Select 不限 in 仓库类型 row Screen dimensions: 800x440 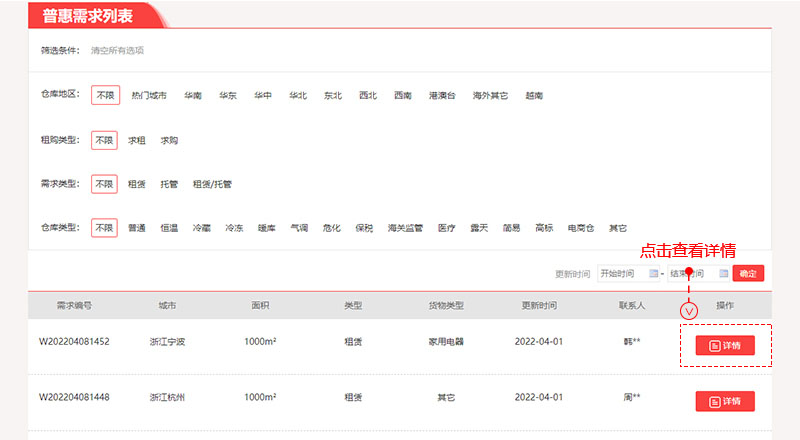coord(104,228)
